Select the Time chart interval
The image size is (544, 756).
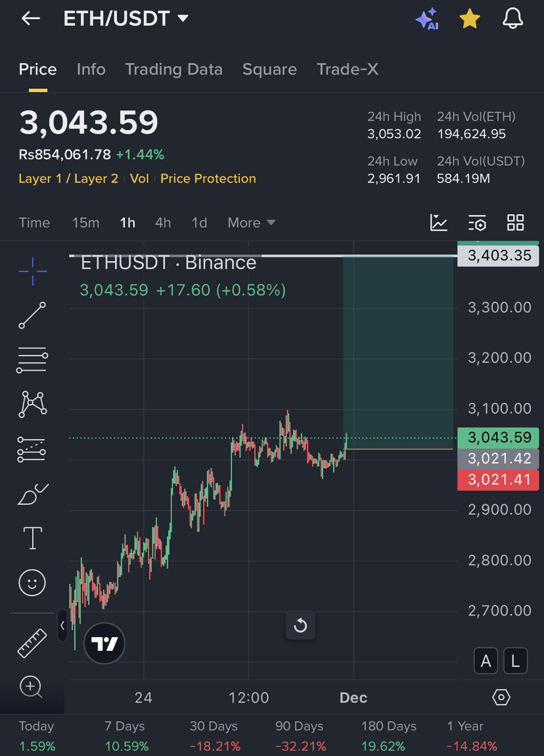(x=34, y=223)
